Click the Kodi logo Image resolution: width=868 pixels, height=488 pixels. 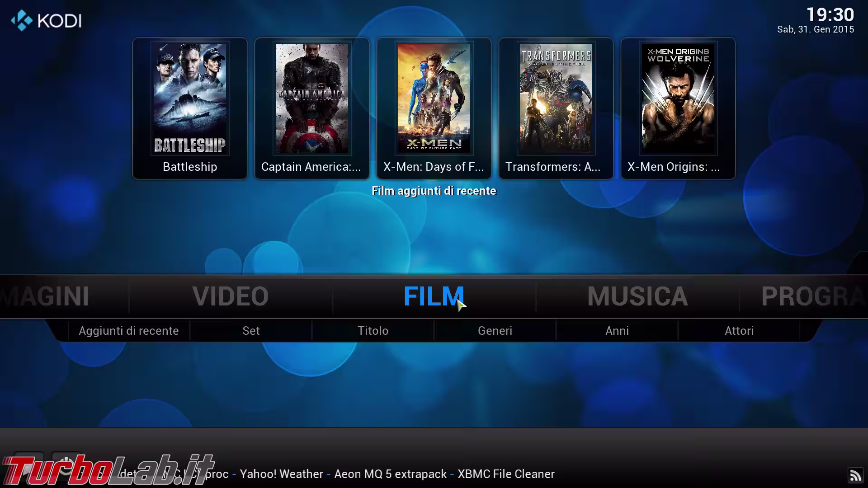pos(46,21)
